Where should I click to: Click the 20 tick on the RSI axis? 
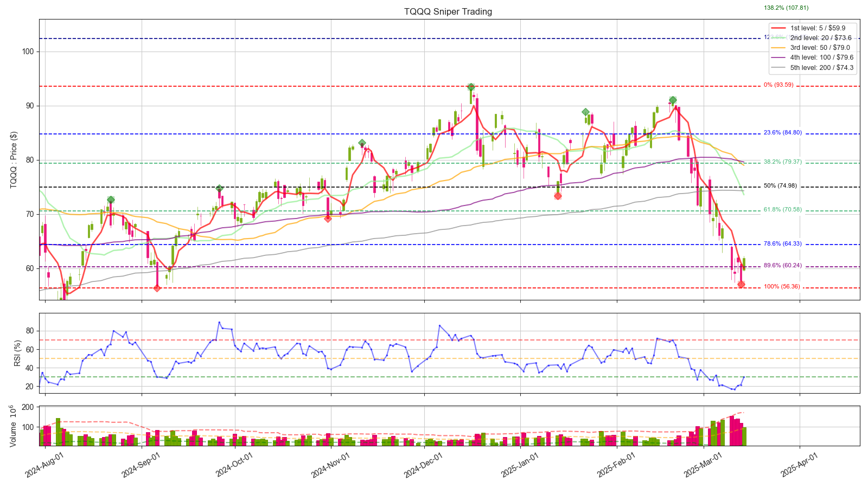(x=30, y=387)
